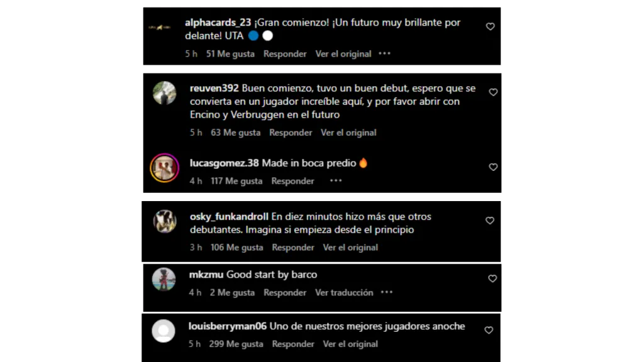Show translation of mkzmu's comment
Screen dimensions: 644x362
pyautogui.click(x=344, y=292)
